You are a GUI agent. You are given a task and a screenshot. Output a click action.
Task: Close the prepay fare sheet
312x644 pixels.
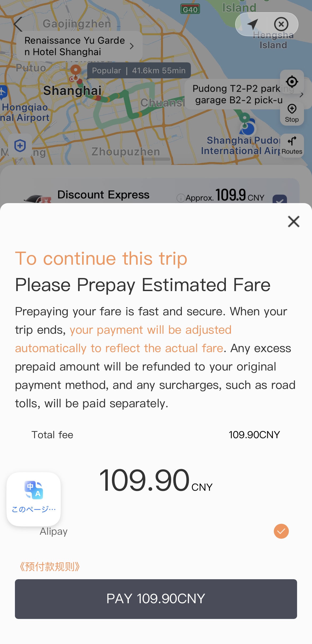pos(294,222)
